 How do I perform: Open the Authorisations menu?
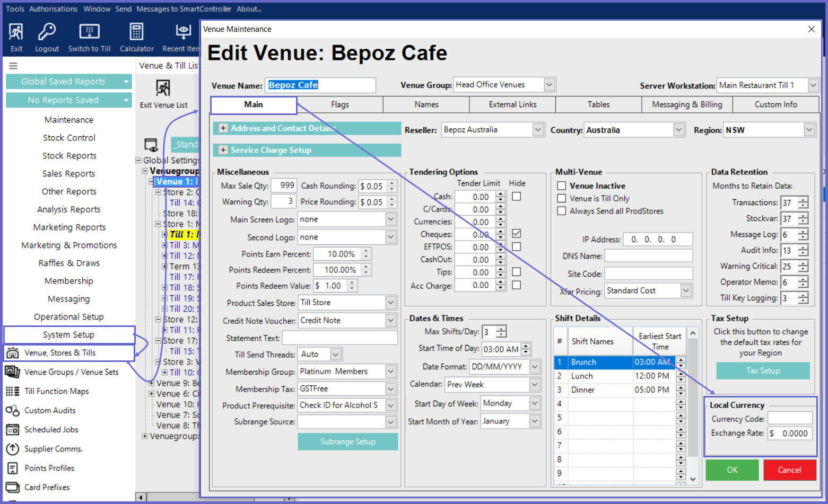click(x=53, y=9)
